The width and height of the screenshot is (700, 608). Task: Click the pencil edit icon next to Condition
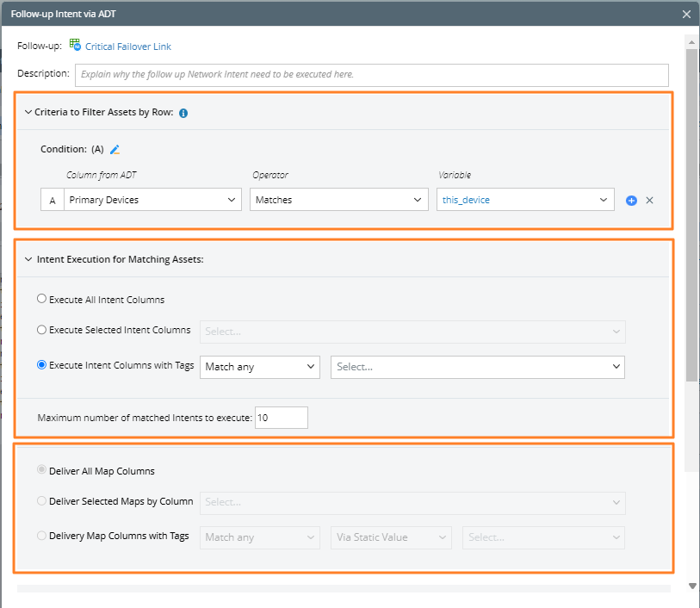(115, 149)
